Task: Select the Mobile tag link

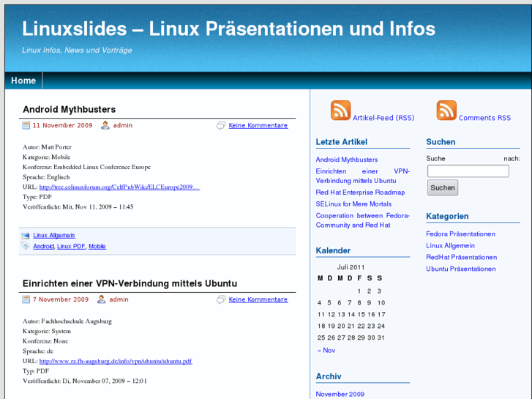Action: tap(97, 246)
